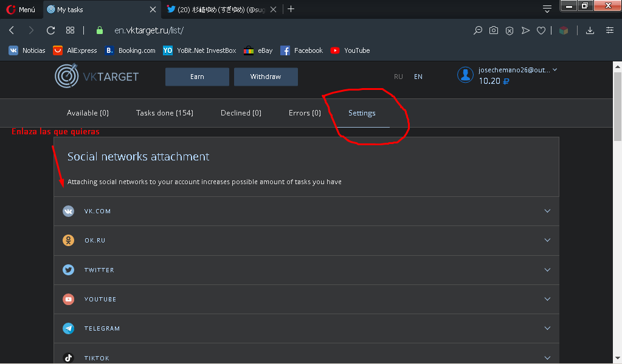Go forward to next page

[x=31, y=30]
